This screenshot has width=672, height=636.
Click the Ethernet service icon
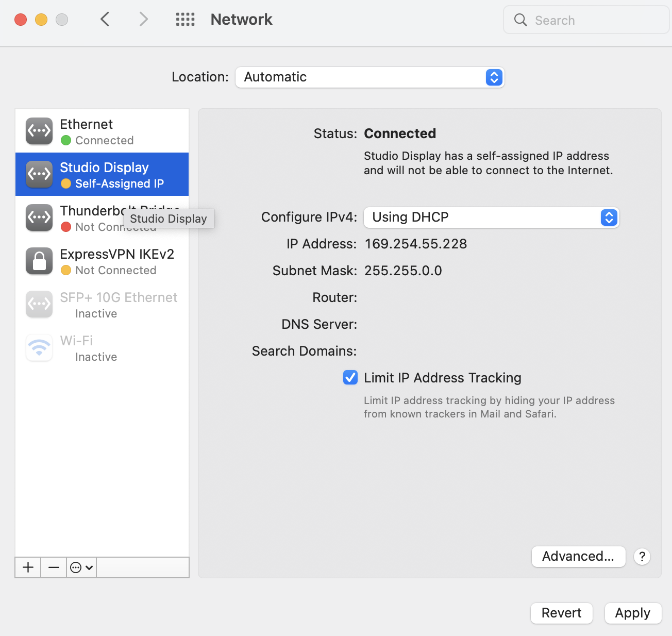39,131
